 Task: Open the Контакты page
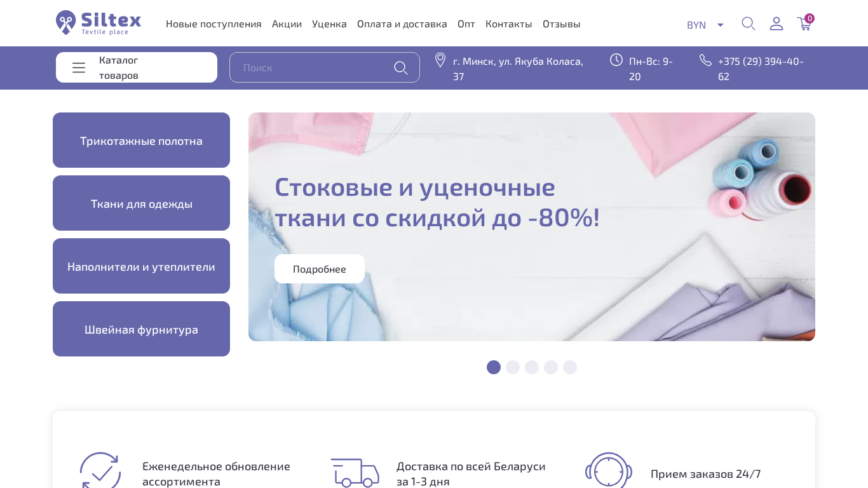pyautogui.click(x=509, y=24)
